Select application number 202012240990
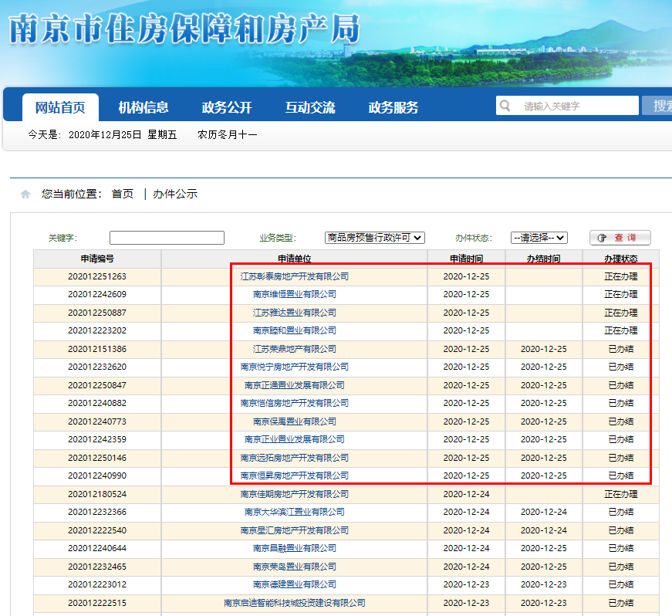 tap(97, 476)
